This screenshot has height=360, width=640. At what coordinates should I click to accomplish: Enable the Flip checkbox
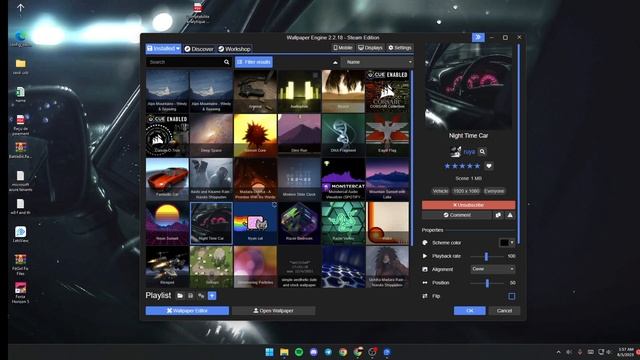(511, 296)
